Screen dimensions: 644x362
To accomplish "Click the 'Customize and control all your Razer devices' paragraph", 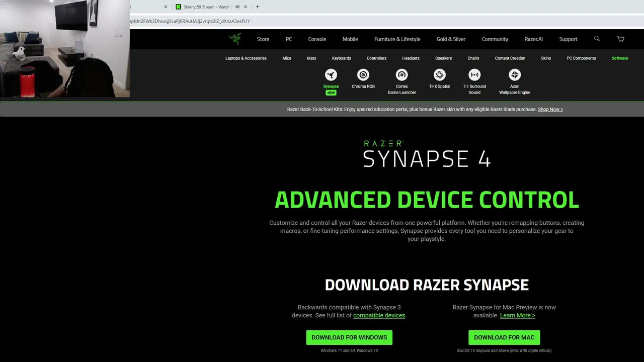I will point(427,231).
